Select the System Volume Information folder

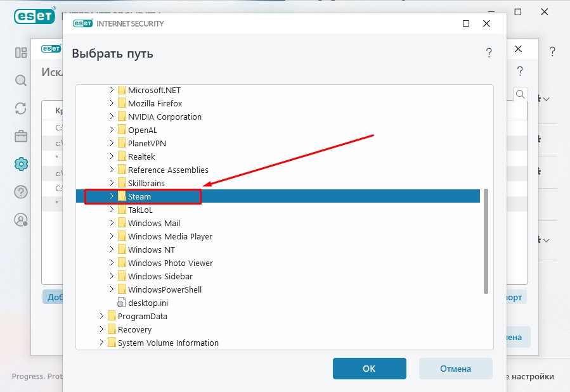pyautogui.click(x=168, y=343)
